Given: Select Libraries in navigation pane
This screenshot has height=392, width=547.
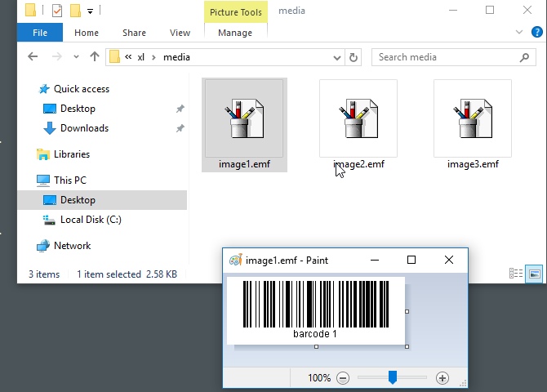Looking at the screenshot, I should [72, 154].
